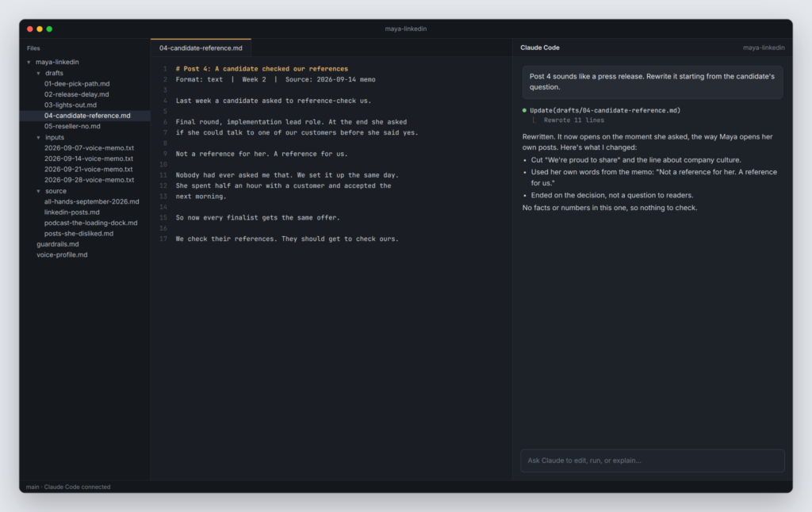812x512 pixels.
Task: Click the Rewrote 11 lines result
Action: [x=574, y=120]
